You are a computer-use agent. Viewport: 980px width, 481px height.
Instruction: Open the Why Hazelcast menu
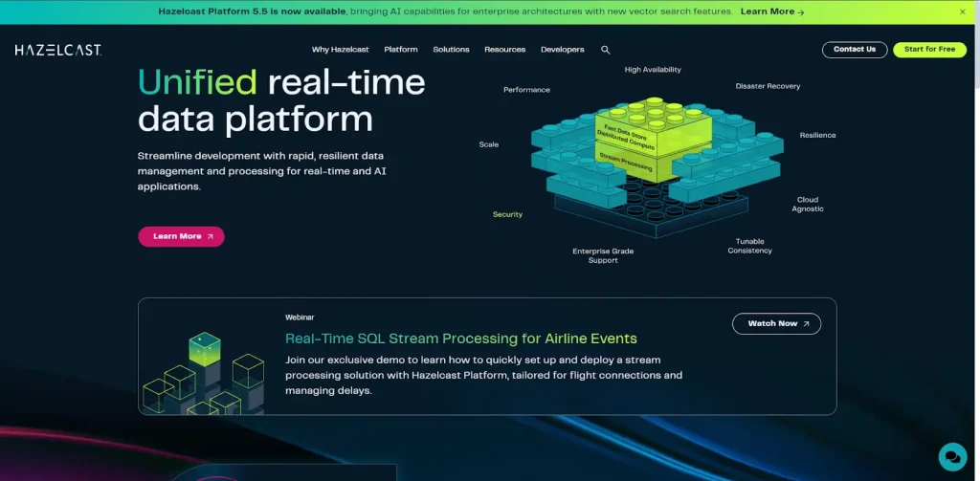pos(340,50)
